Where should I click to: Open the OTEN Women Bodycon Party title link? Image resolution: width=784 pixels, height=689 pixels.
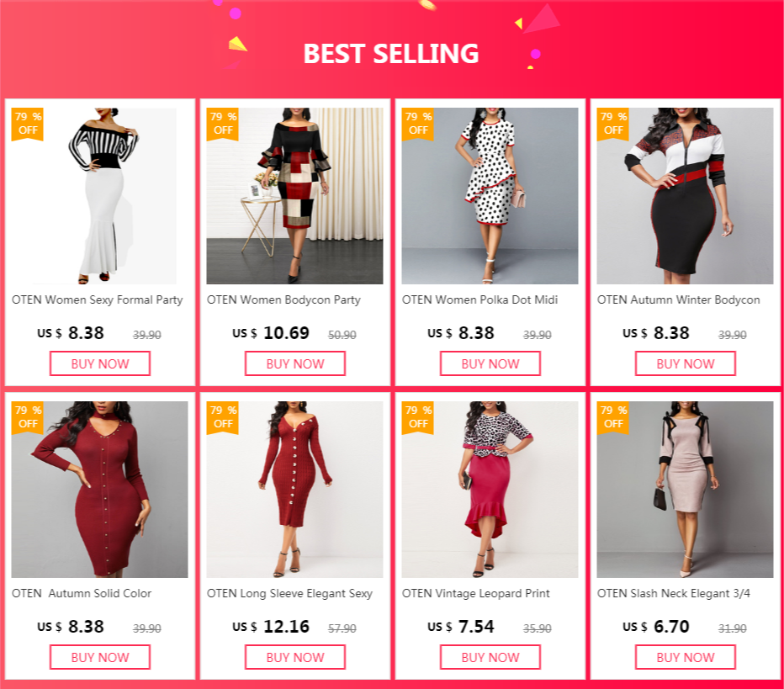click(283, 300)
